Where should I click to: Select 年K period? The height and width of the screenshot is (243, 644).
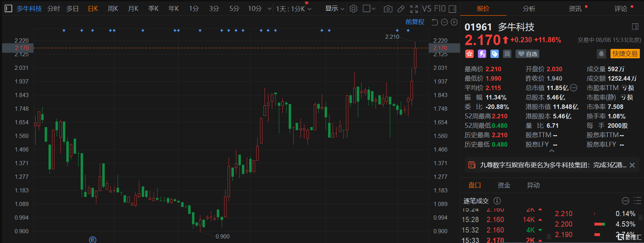point(174,8)
